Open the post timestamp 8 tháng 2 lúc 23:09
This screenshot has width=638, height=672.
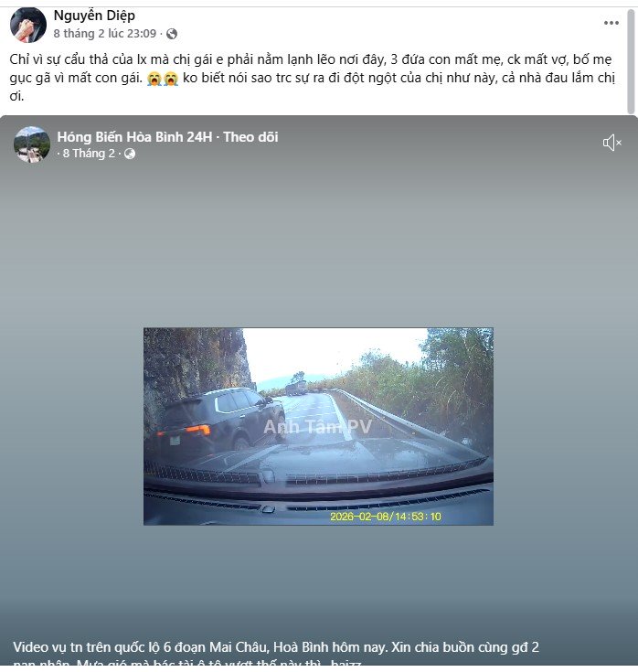(105, 34)
